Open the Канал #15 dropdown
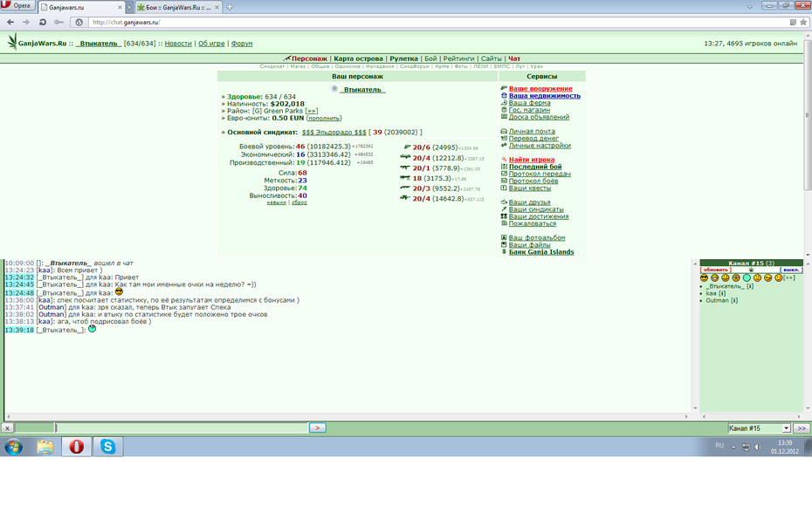812x520 pixels. click(x=760, y=428)
